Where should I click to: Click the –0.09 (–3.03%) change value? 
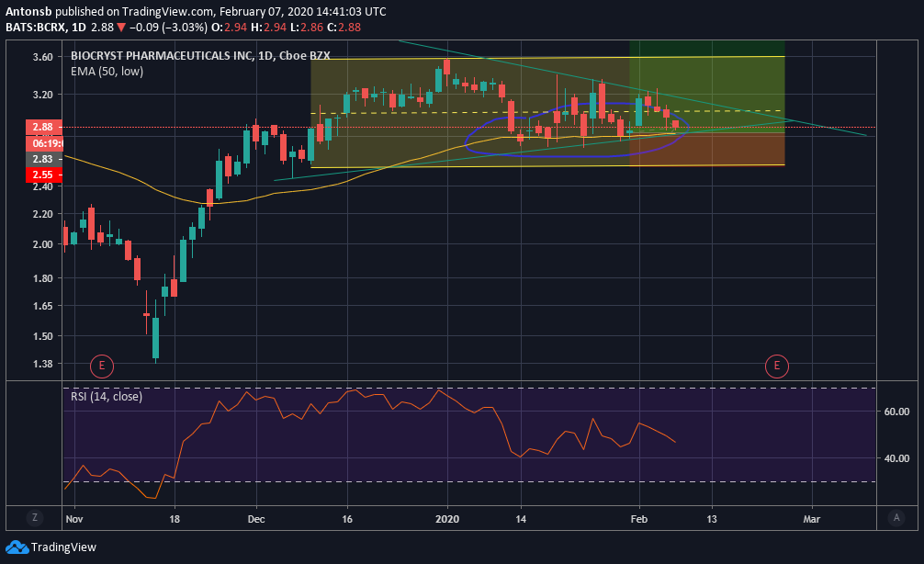168,28
